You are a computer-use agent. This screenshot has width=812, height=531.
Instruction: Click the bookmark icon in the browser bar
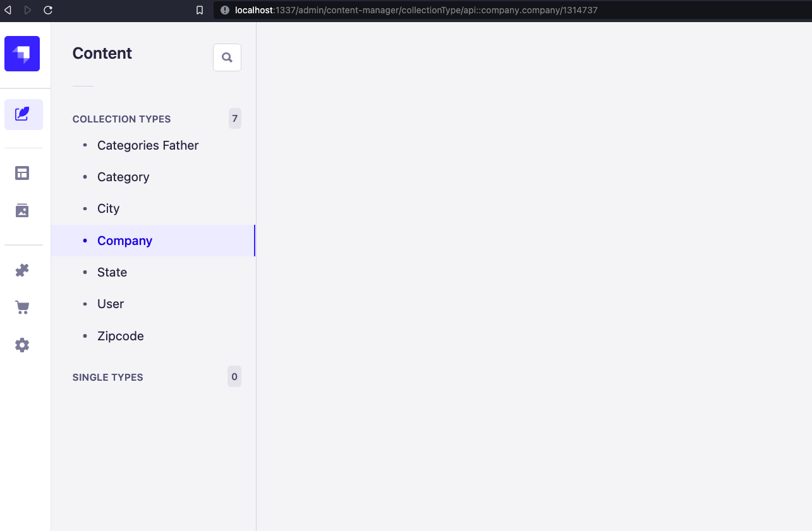pos(200,10)
